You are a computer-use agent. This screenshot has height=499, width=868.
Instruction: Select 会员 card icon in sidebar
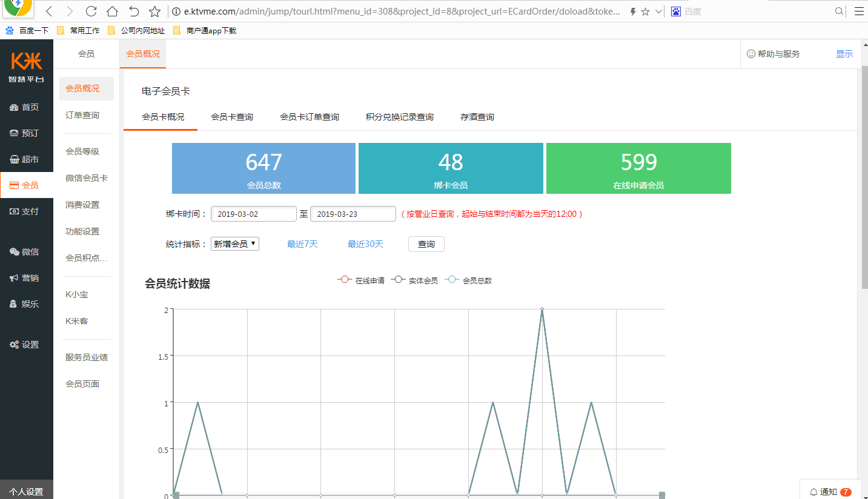pos(14,185)
